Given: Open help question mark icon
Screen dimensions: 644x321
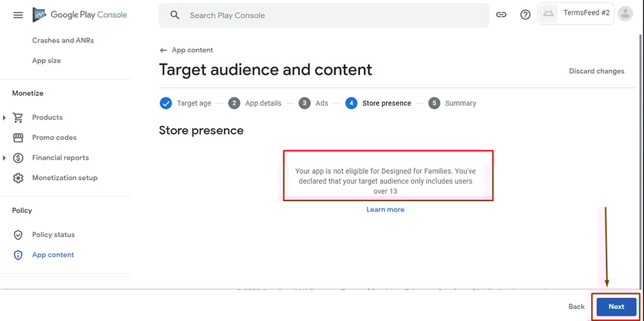Looking at the screenshot, I should click(526, 15).
